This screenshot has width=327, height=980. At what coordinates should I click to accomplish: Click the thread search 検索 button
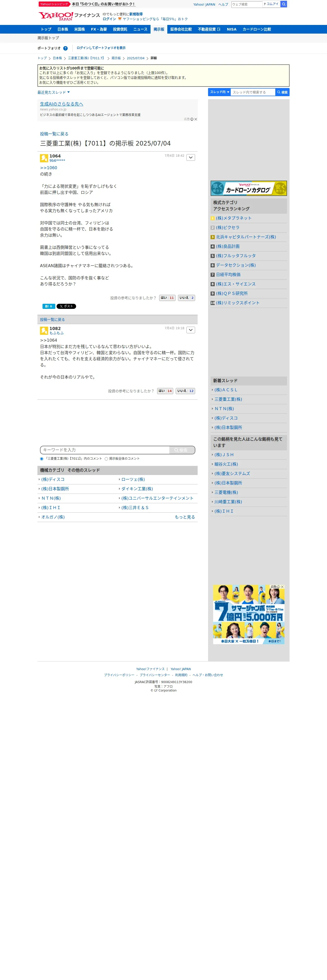pyautogui.click(x=282, y=92)
